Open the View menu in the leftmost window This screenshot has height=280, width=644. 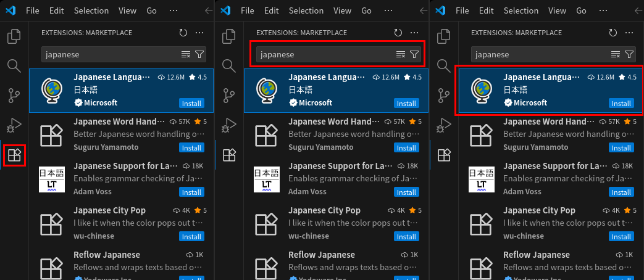pos(127,10)
